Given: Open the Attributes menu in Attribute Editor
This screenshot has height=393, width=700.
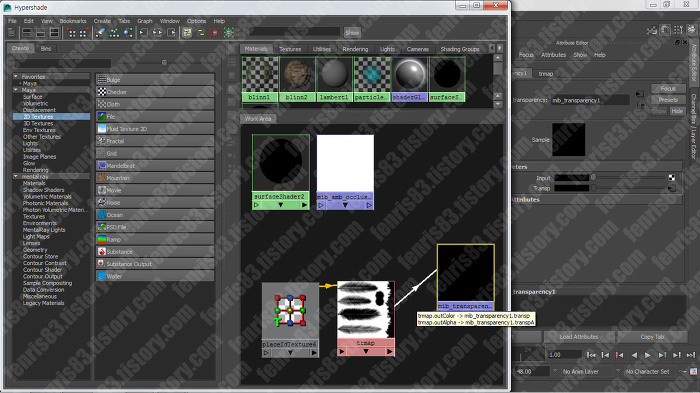Looking at the screenshot, I should tap(554, 55).
